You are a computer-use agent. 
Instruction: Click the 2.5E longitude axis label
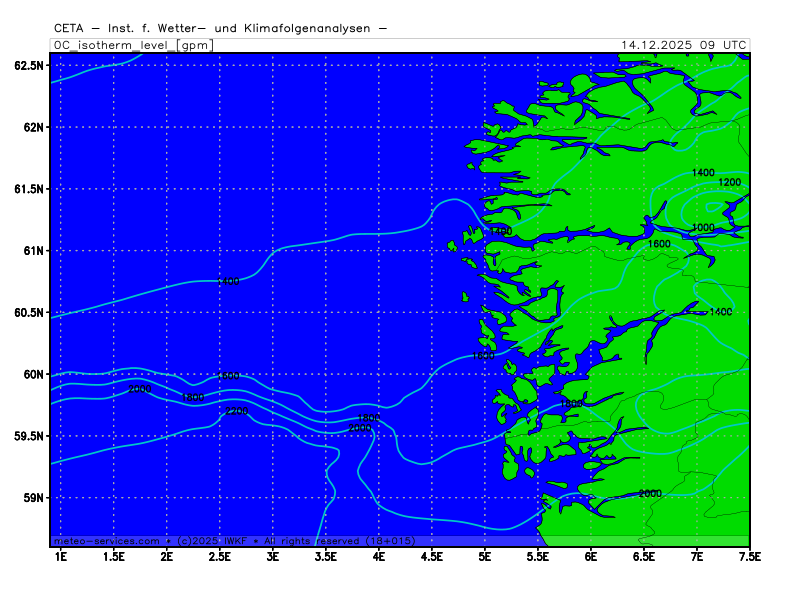pyautogui.click(x=219, y=555)
